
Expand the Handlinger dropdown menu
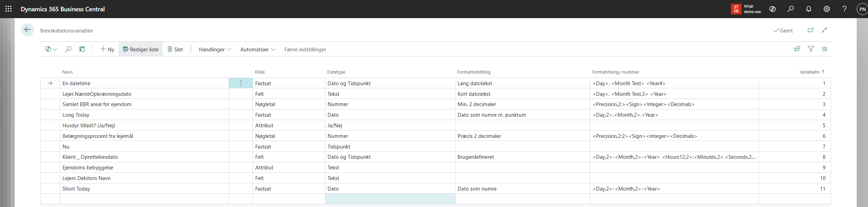click(215, 49)
